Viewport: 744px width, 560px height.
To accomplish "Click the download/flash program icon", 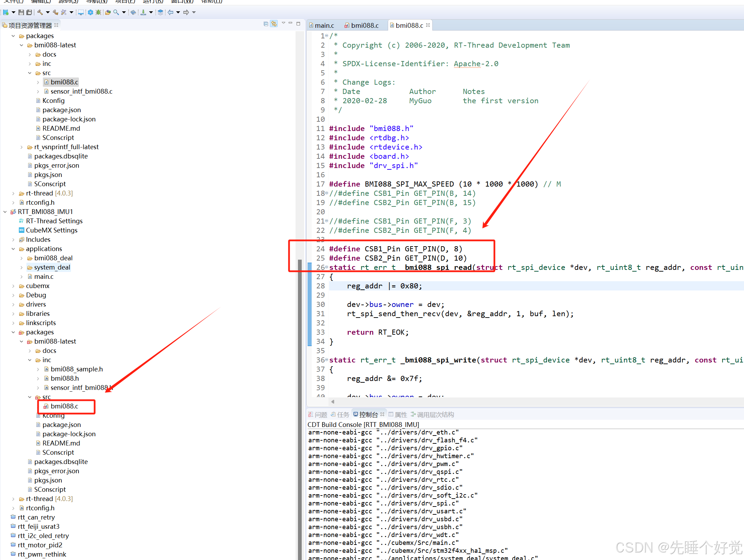I will coord(143,12).
